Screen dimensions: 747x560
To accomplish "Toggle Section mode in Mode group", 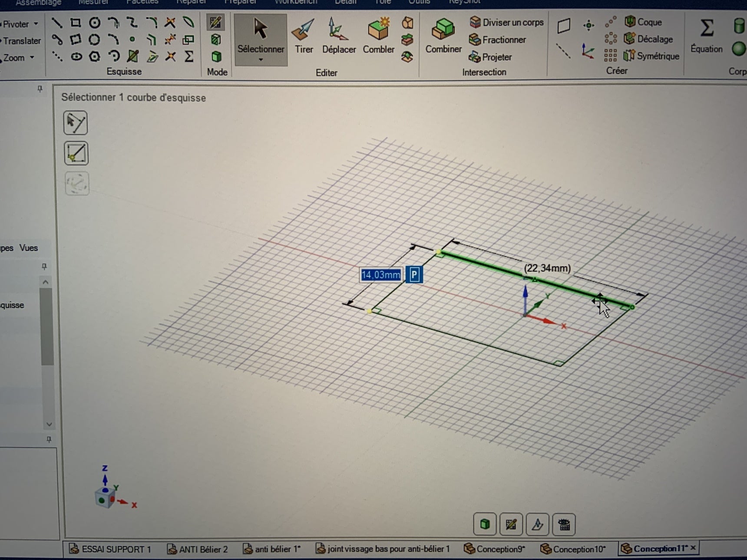I will tap(215, 40).
